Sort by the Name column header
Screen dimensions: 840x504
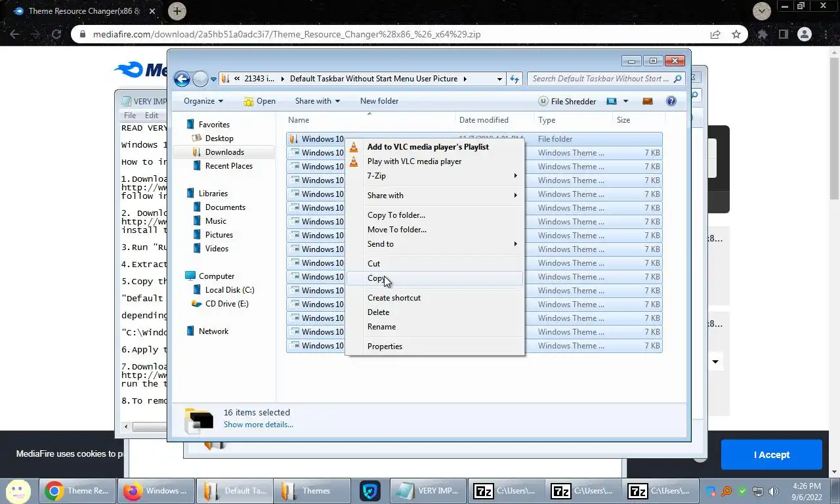370,120
